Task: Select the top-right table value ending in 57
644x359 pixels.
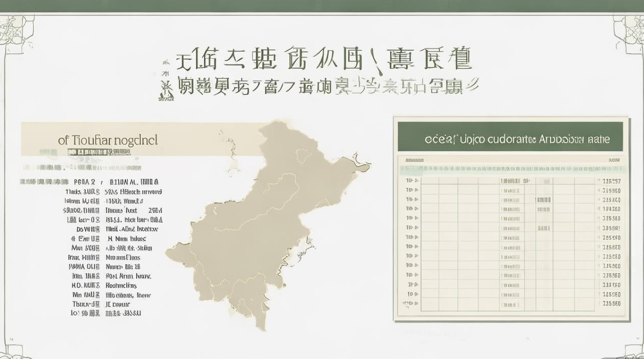Action: 612,181
